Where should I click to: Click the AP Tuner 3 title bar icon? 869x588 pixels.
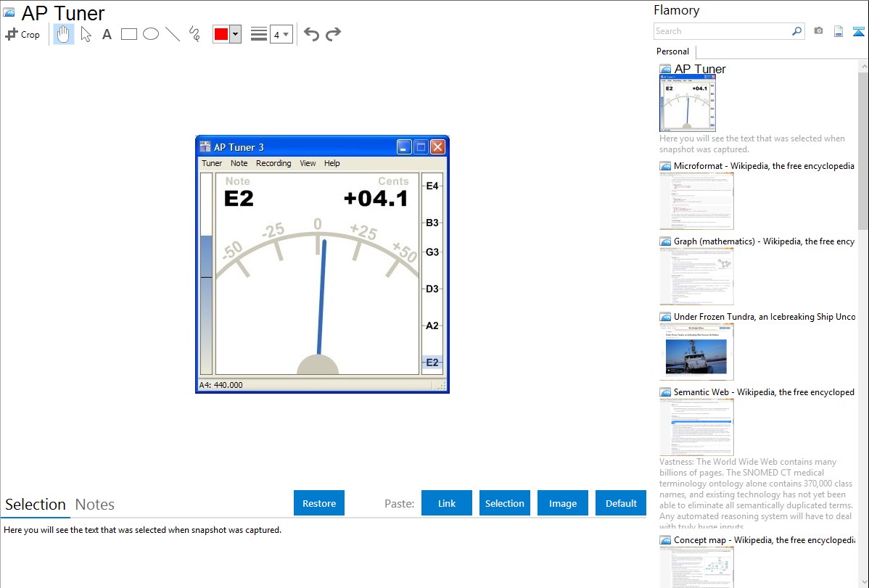point(205,147)
